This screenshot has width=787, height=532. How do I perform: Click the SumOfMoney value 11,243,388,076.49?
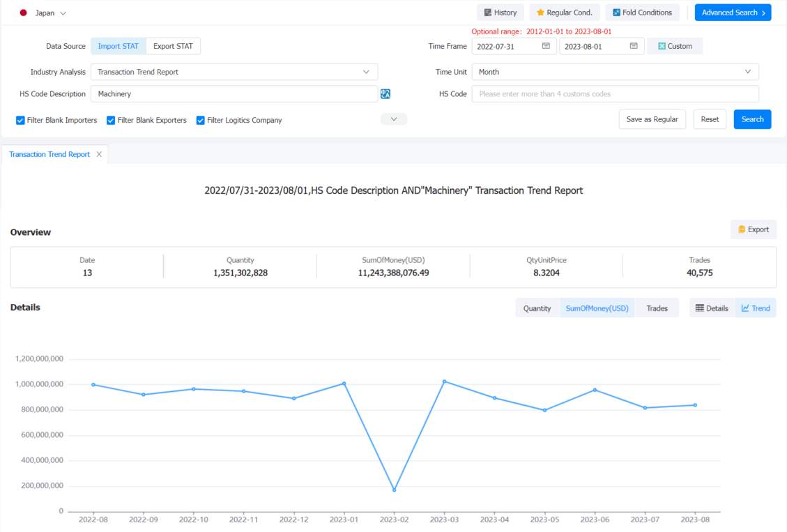coord(393,273)
